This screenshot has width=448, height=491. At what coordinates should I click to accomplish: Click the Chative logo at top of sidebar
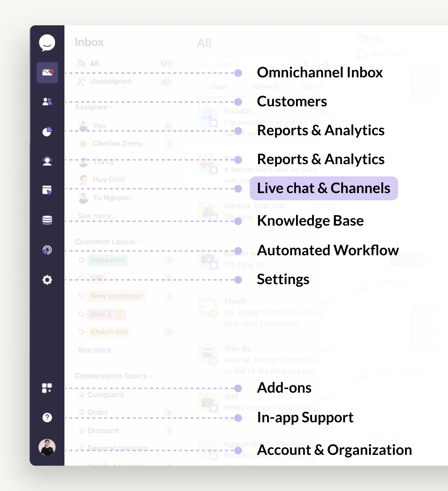(47, 43)
